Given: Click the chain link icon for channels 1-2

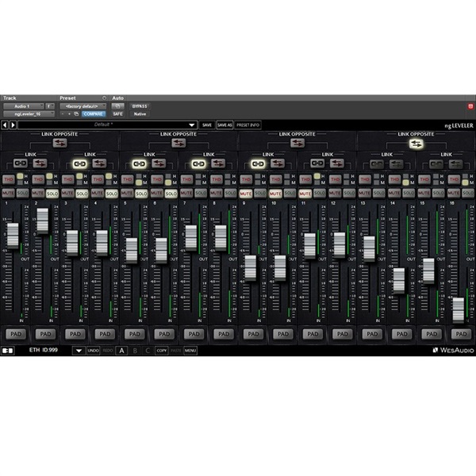Looking at the screenshot, I should pos(21,163).
